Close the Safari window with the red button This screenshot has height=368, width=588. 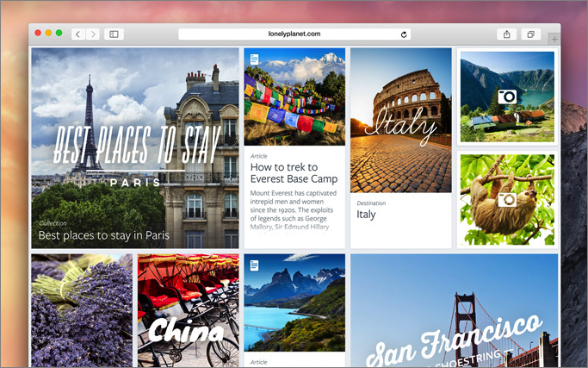click(x=38, y=33)
